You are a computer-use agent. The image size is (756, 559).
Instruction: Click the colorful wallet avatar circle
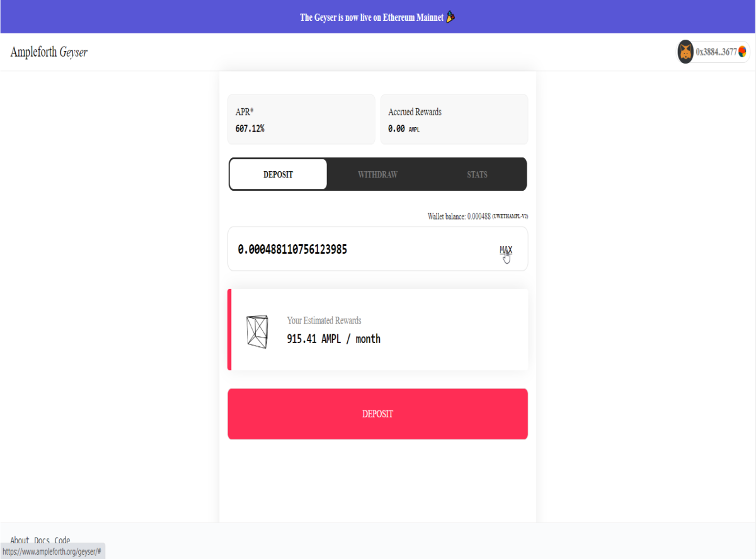tap(743, 52)
